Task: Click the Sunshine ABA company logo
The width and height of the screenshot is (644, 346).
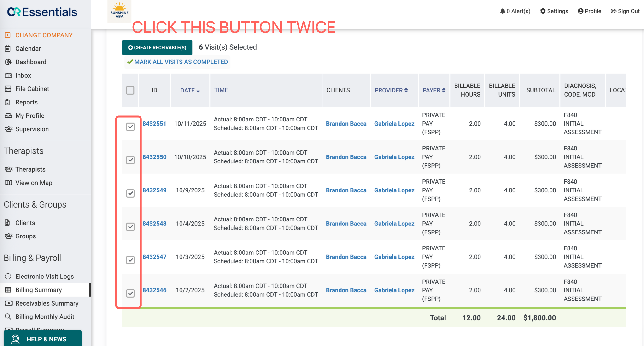Action: point(119,11)
